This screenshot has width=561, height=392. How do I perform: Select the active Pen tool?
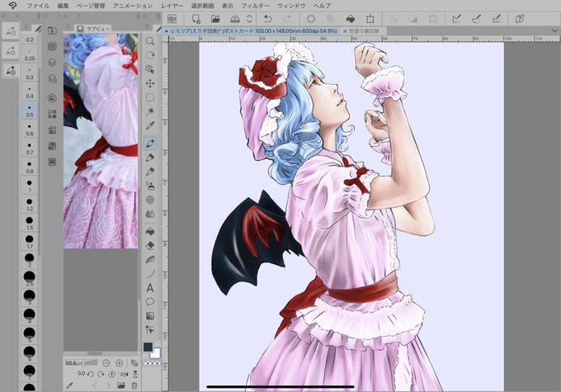tap(150, 144)
